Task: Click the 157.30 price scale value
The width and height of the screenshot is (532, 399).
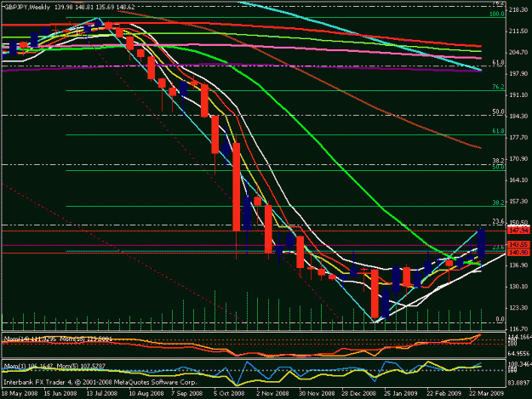Action: tap(518, 202)
